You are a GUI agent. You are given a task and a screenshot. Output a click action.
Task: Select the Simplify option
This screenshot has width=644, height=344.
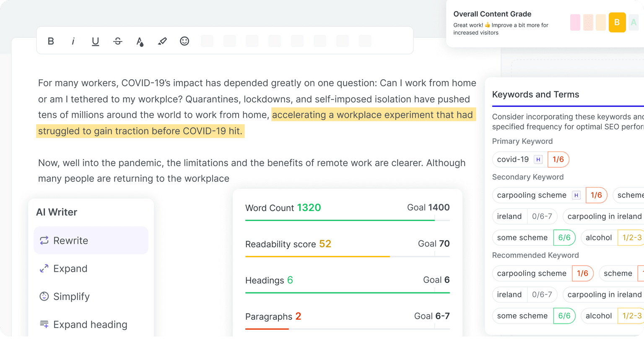(91, 297)
